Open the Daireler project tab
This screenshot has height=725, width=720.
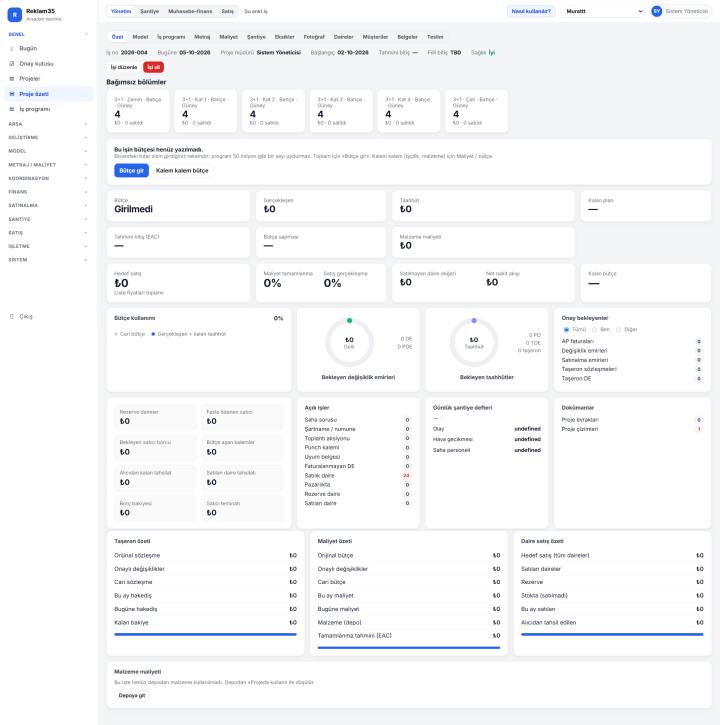344,37
